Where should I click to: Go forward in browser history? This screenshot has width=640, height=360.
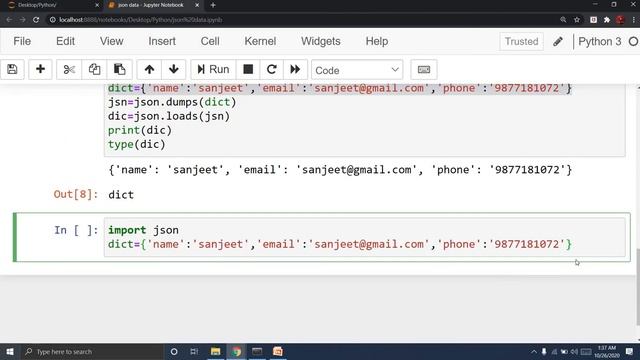tap(22, 20)
